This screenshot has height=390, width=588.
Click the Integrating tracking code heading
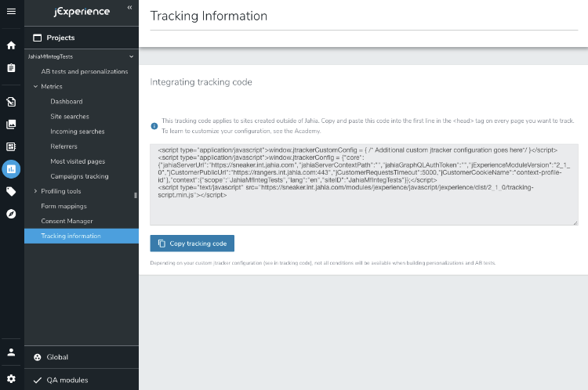coord(201,82)
